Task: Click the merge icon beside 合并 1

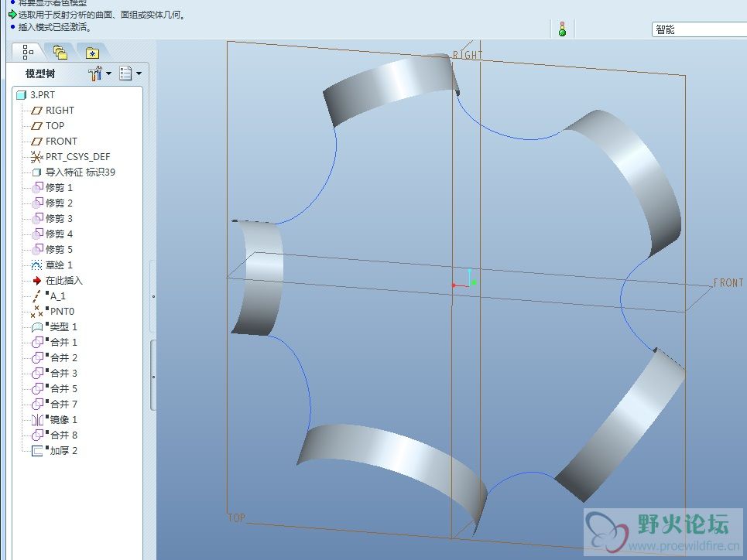Action: pyautogui.click(x=37, y=343)
